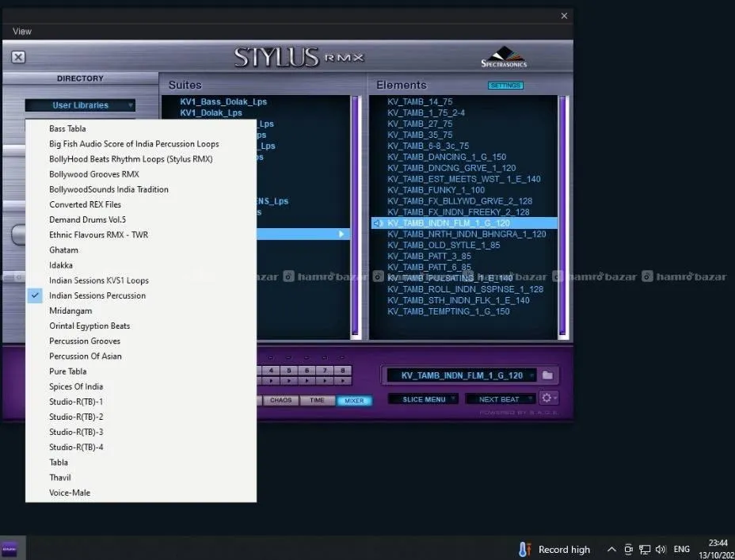The width and height of the screenshot is (735, 560).
Task: Switch to the TIME page
Action: [317, 400]
